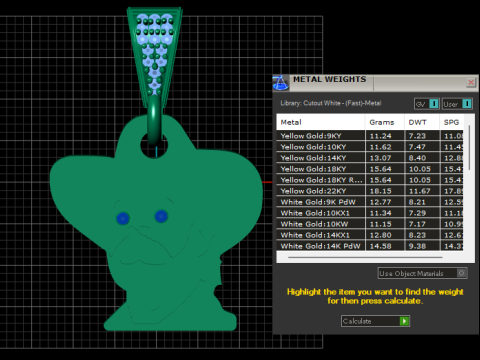Viewport: 480px width, 360px height.
Task: Select the White Gold:10KX1 row
Action: pos(370,213)
